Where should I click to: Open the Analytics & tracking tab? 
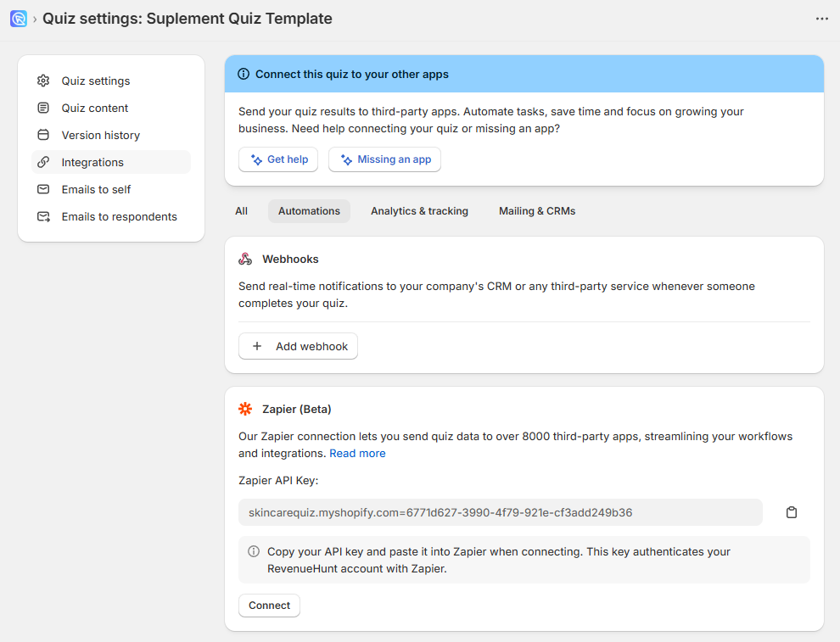pyautogui.click(x=419, y=210)
